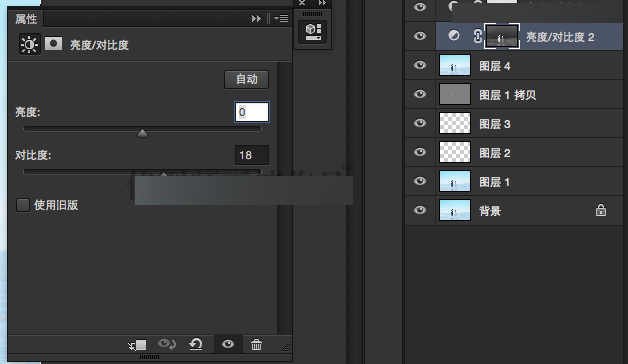
Task: Hide the 背景 layer visibility eye
Action: [420, 210]
